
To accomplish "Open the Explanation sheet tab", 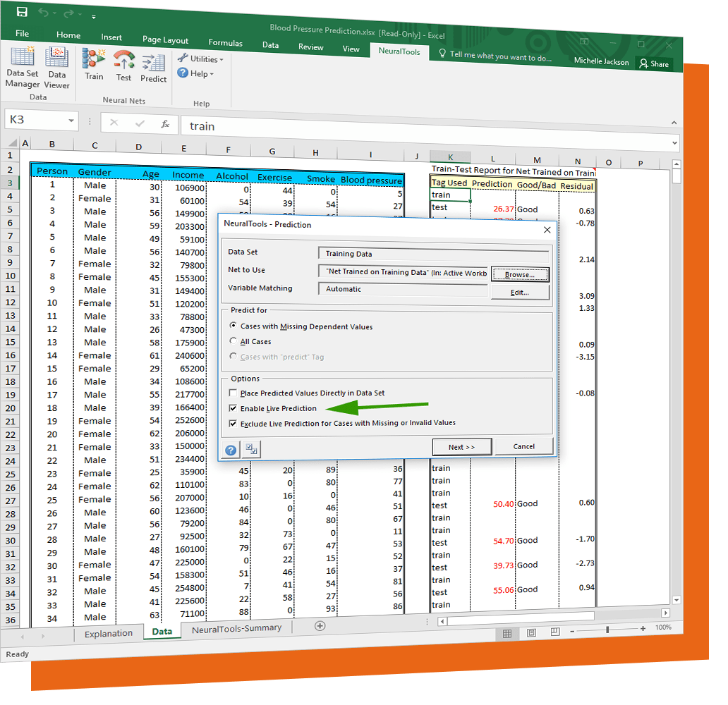I will pyautogui.click(x=108, y=634).
